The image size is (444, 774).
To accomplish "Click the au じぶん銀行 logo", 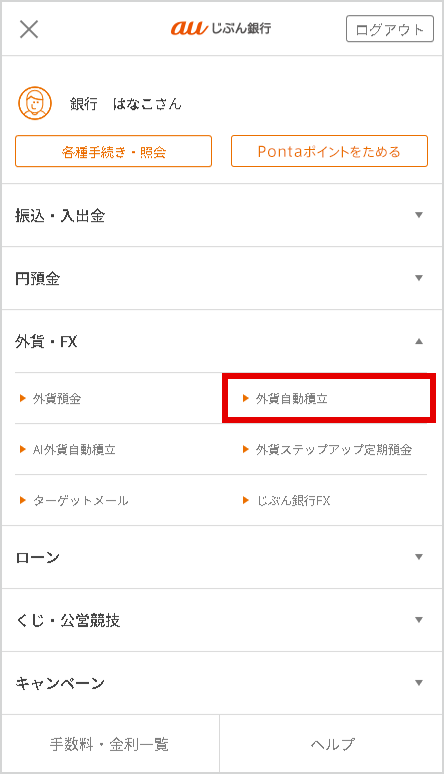I will (x=221, y=28).
